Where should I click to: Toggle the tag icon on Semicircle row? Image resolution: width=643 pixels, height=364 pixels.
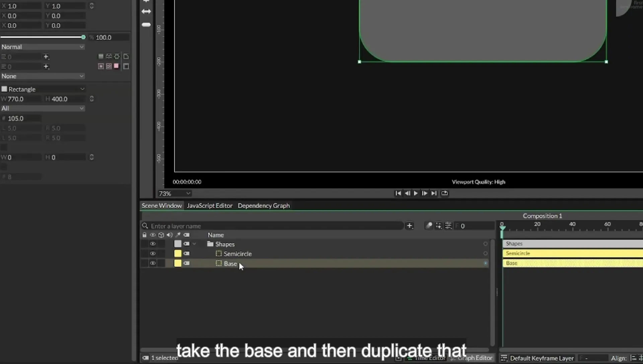[x=187, y=254]
